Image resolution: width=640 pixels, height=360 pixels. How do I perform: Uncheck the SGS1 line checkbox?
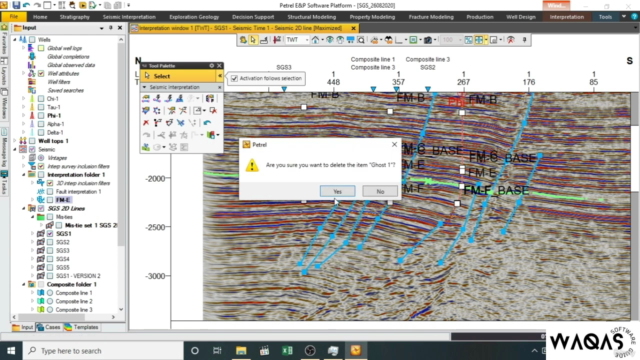[x=50, y=233]
